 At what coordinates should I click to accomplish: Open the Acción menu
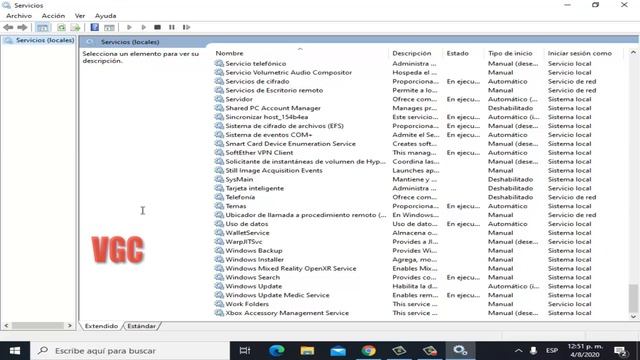pos(53,16)
